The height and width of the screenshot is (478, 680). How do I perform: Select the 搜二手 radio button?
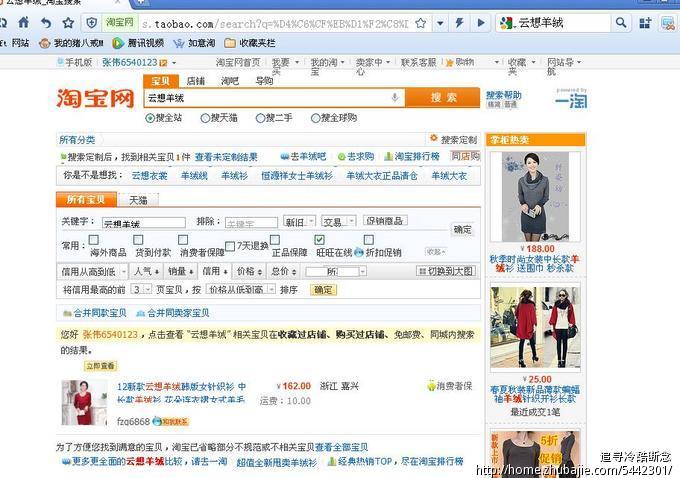coord(260,118)
